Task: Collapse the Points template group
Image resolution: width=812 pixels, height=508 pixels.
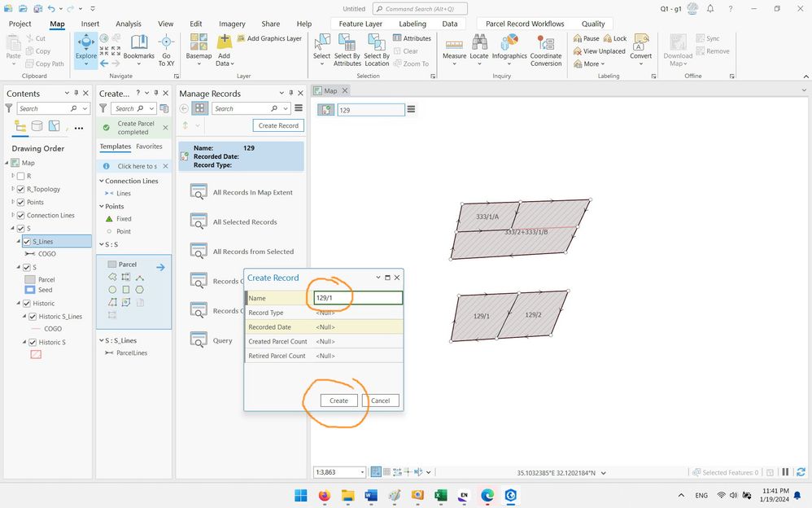Action: [x=102, y=206]
